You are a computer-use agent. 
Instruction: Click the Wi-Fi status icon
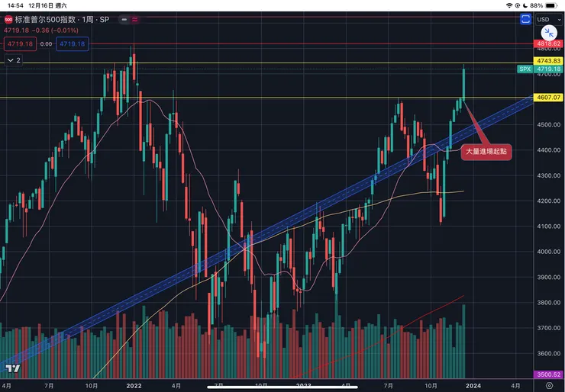pyautogui.click(x=509, y=5)
